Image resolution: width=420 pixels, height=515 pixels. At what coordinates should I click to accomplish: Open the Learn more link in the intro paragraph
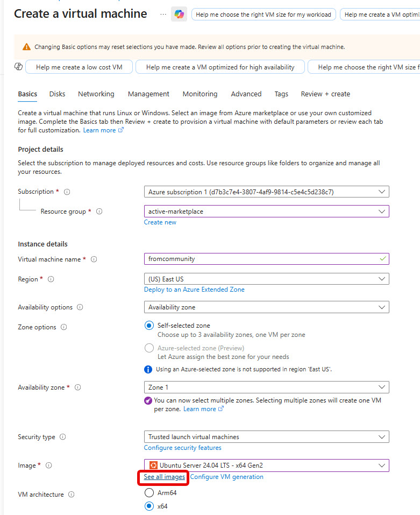point(103,130)
